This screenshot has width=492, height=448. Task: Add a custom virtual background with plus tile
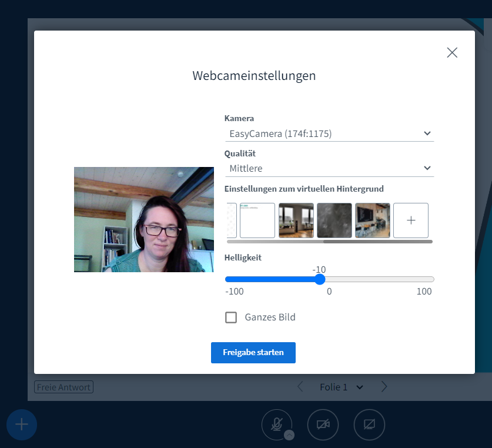(410, 220)
